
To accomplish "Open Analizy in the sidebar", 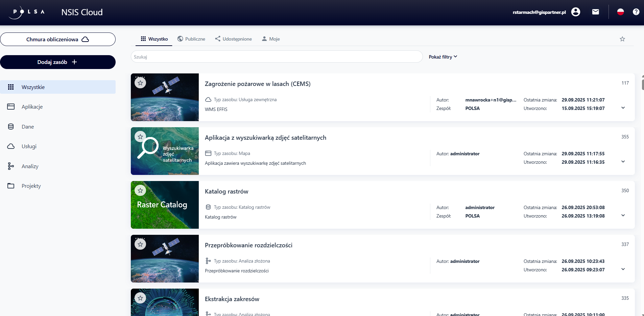I will pos(30,166).
